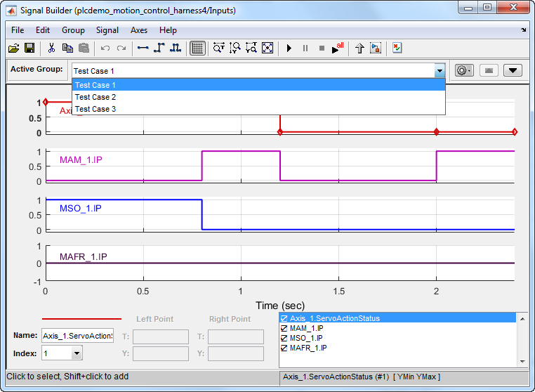The image size is (535, 392).
Task: Collapse the Active Group dropdown arrow
Action: 440,71
